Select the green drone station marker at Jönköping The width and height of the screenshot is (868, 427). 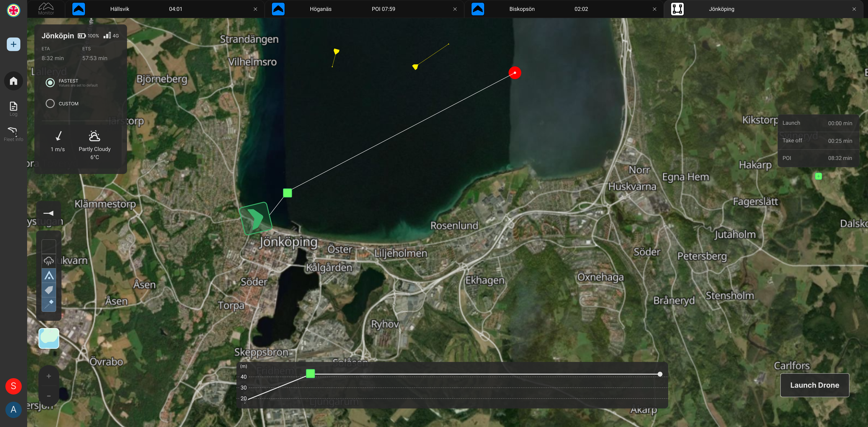pos(255,218)
